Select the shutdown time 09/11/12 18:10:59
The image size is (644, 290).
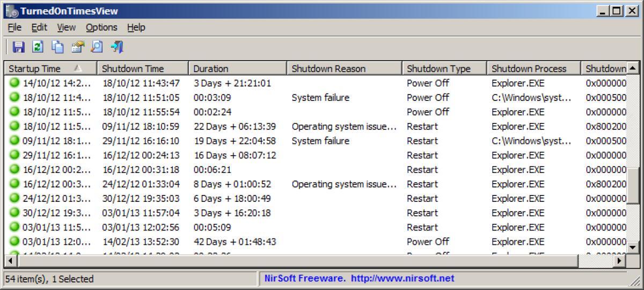click(141, 126)
